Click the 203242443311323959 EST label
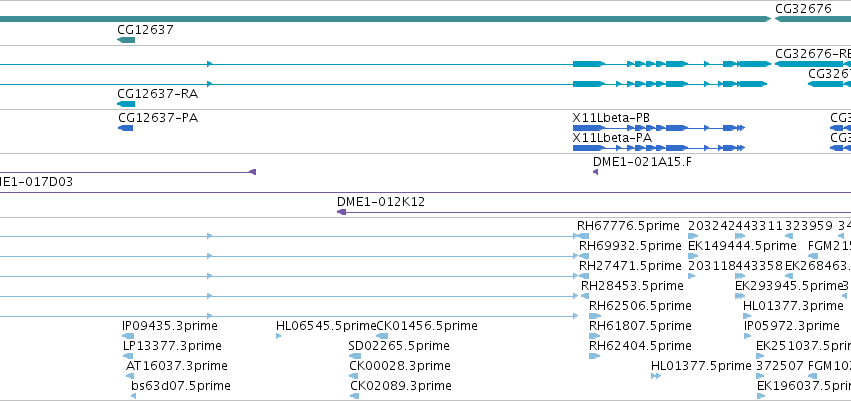 click(760, 226)
